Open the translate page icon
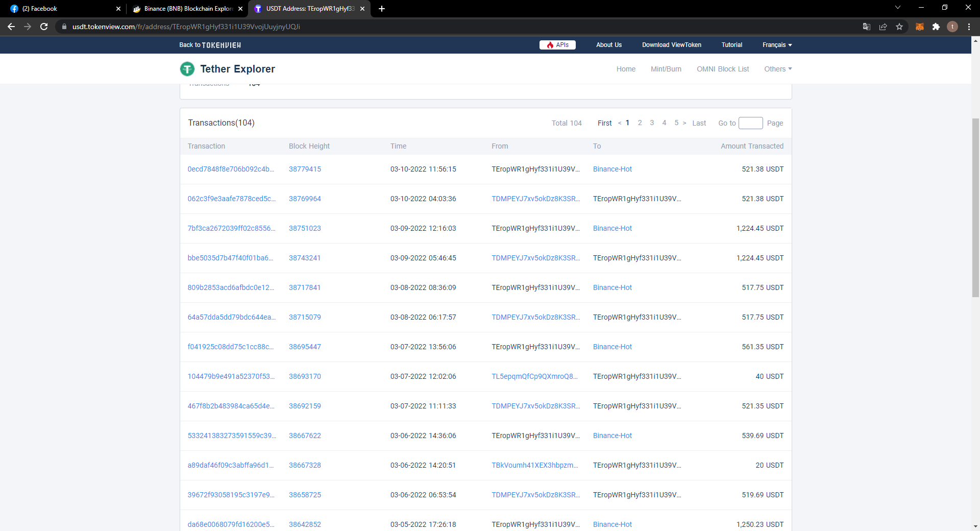Viewport: 980px width, 531px height. tap(867, 27)
